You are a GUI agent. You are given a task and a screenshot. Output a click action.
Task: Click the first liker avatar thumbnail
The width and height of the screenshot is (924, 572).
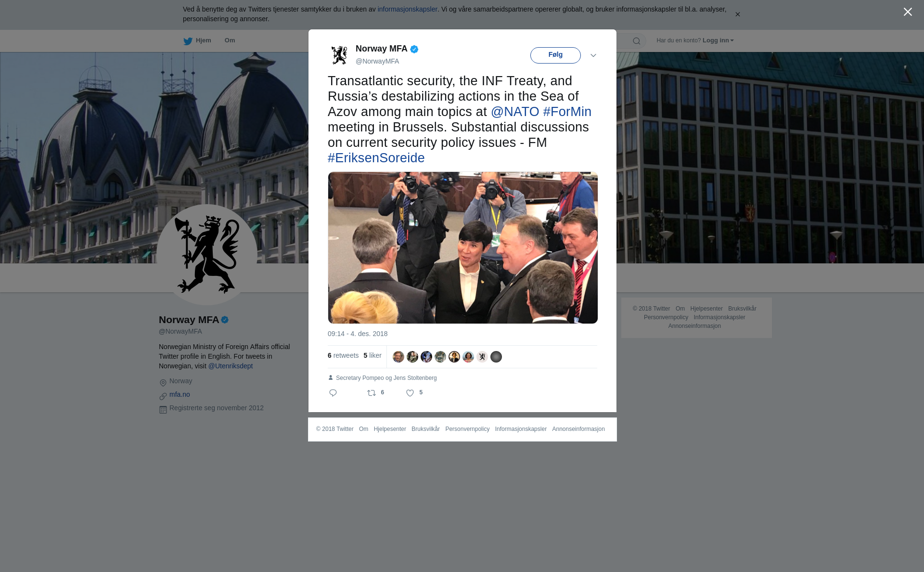398,357
